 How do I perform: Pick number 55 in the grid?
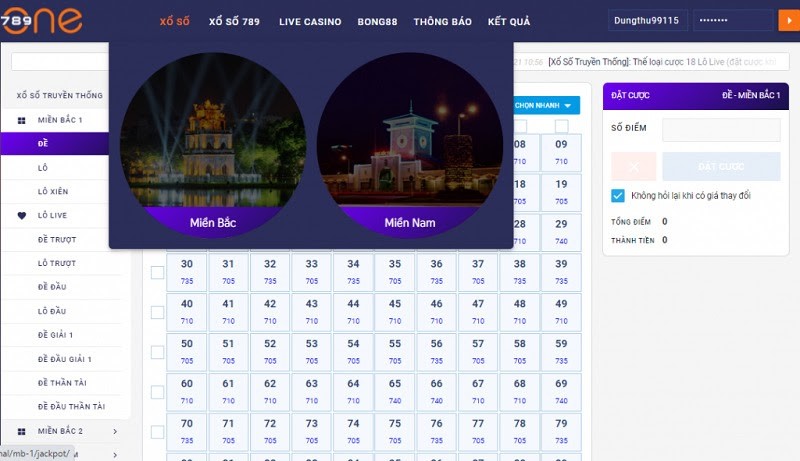click(395, 350)
